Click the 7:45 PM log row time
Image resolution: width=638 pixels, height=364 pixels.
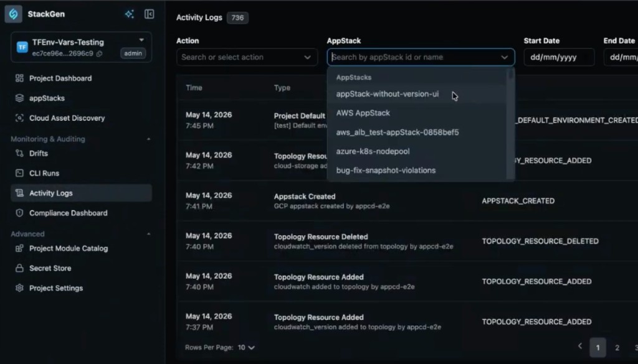pos(199,126)
